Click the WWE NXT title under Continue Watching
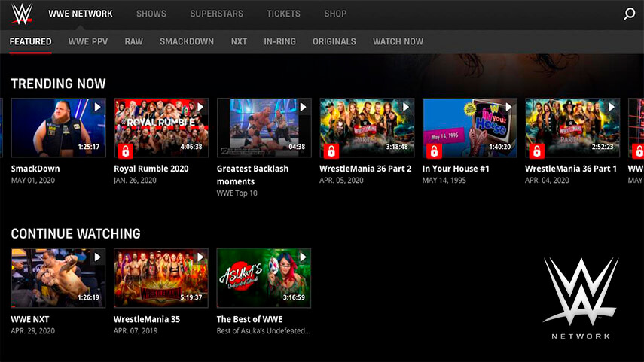The height and width of the screenshot is (362, 644). [30, 319]
